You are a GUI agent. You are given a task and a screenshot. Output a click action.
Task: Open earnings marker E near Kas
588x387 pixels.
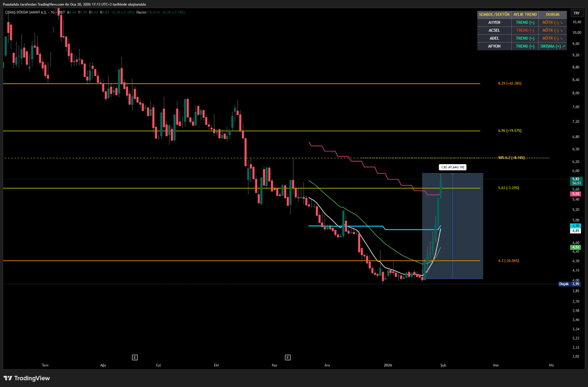point(288,357)
